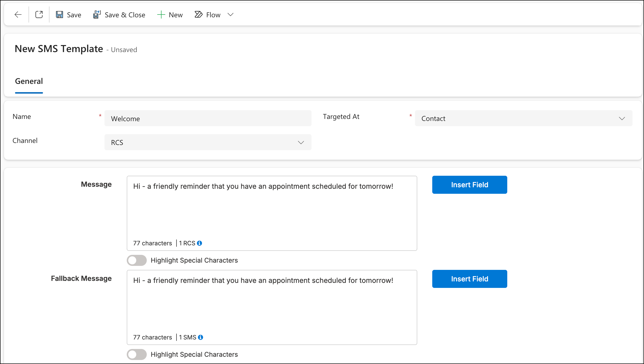Open the Targeted At Contact dropdown
Screen dimensions: 644x364
523,118
